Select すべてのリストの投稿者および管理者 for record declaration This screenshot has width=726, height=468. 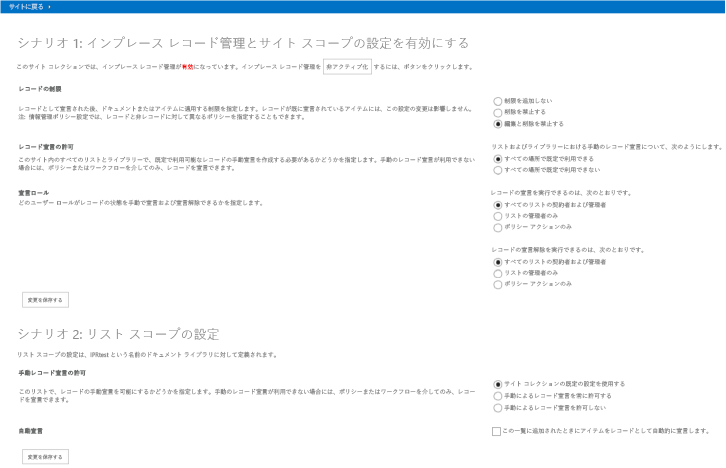498,205
